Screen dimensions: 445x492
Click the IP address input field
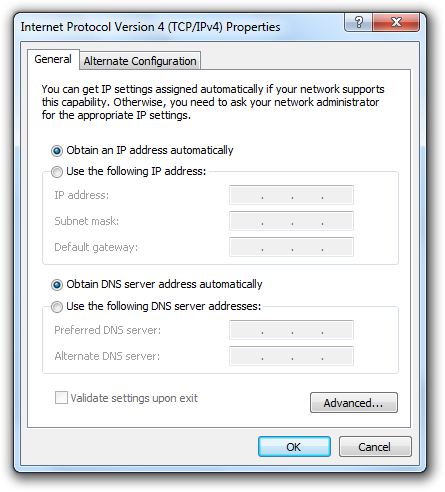pos(291,195)
